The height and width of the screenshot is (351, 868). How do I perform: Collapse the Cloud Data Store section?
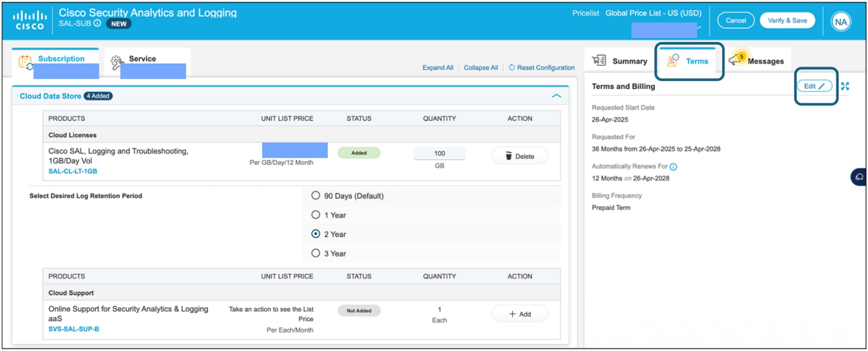click(x=556, y=96)
